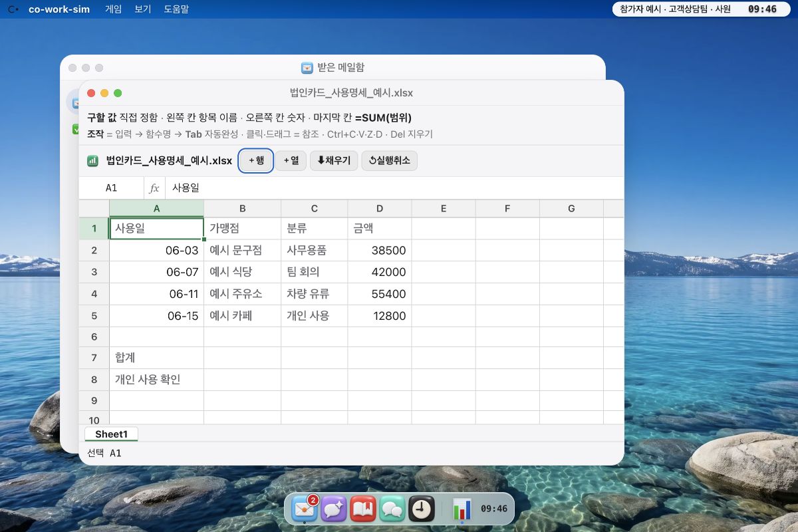Click the 예시 주유소 cell

242,294
